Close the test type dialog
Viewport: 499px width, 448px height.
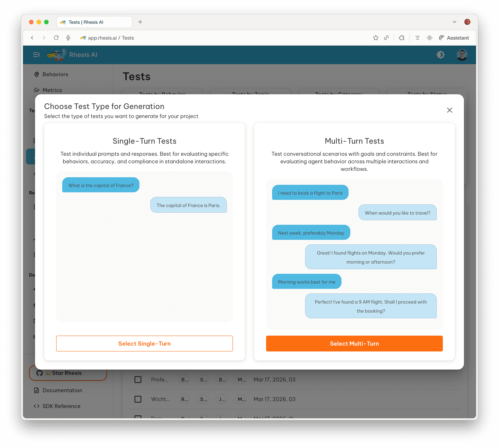pyautogui.click(x=449, y=110)
